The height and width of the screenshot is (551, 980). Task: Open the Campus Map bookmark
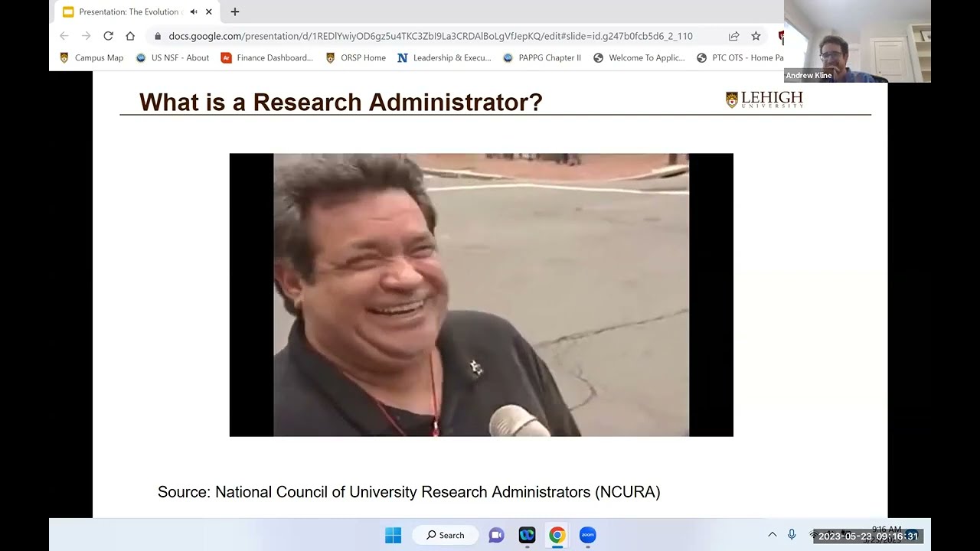(91, 57)
